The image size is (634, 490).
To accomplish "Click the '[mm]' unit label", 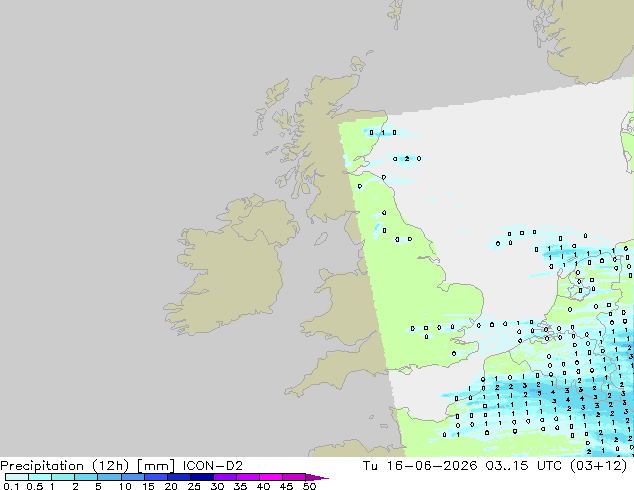I will tap(156, 466).
